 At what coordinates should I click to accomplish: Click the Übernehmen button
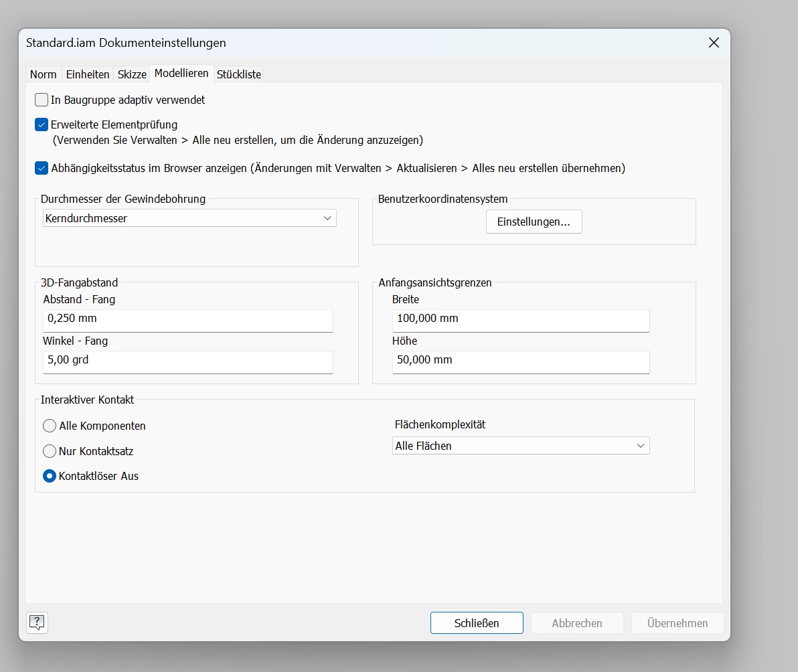[x=677, y=622]
